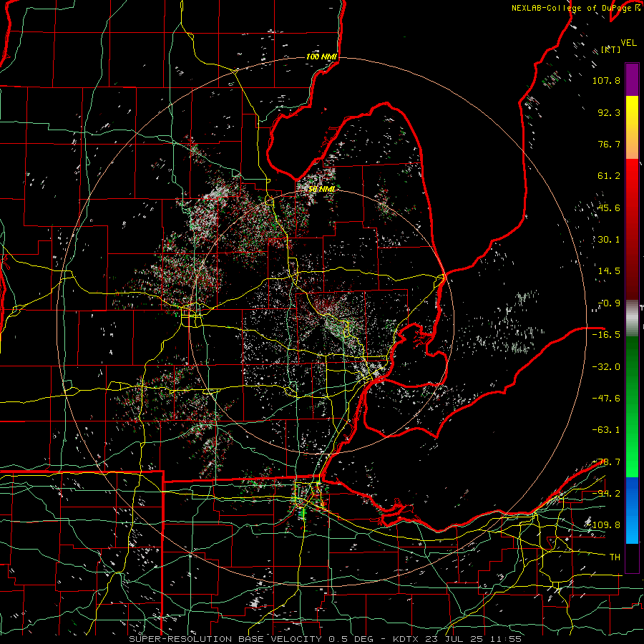
Task: Select the purple segment of the color bar
Action: [632, 79]
